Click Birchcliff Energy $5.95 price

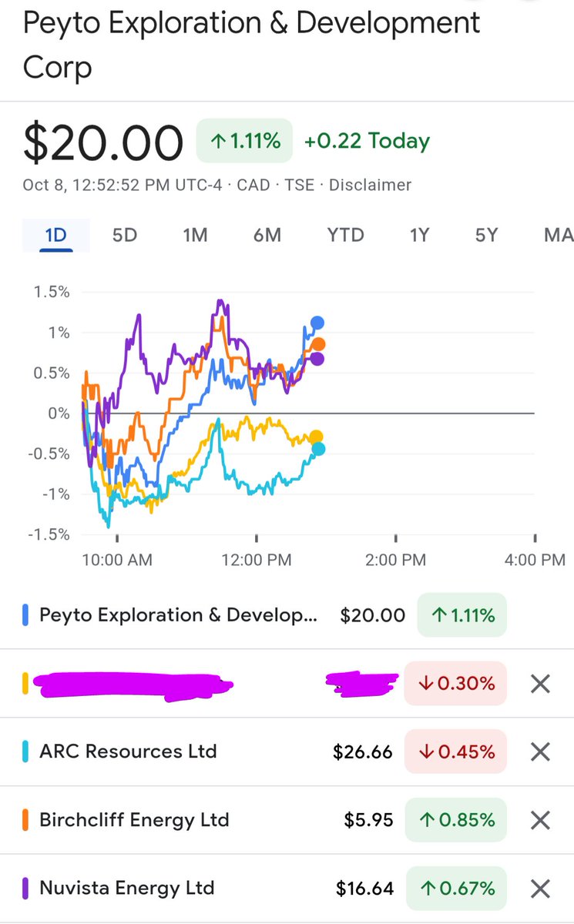point(368,820)
